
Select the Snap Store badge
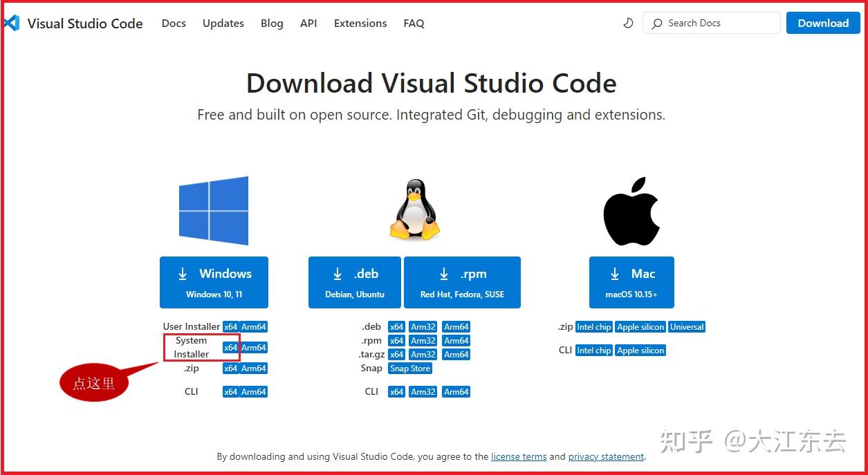409,368
